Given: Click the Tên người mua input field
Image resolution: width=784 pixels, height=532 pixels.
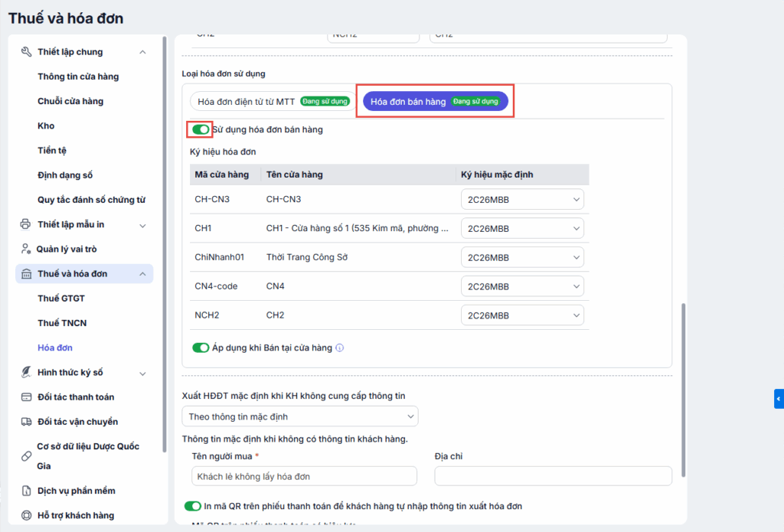Looking at the screenshot, I should (305, 476).
